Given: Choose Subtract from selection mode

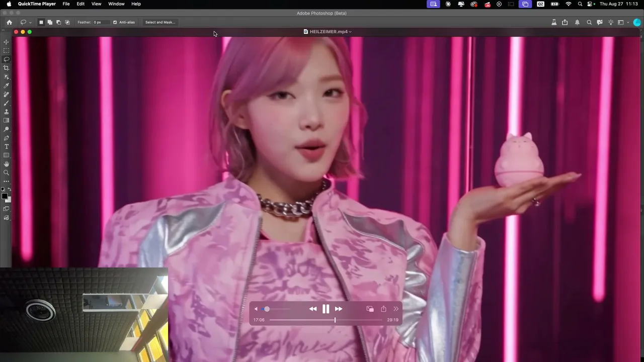Looking at the screenshot, I should point(58,22).
